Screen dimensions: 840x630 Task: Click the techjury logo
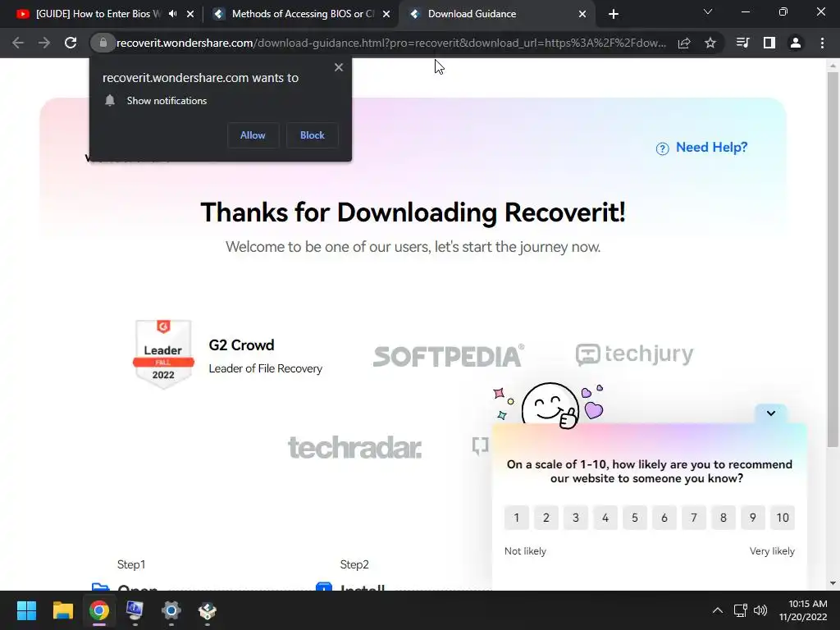click(x=635, y=354)
